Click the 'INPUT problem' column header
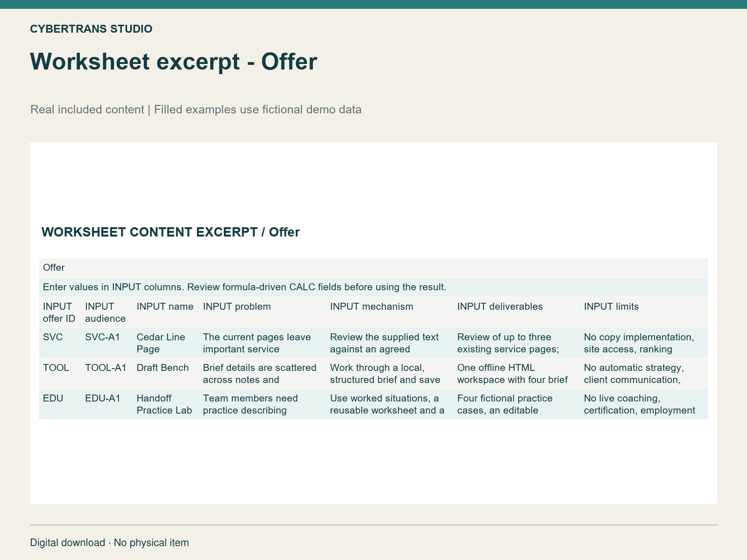The width and height of the screenshot is (747, 560). click(263, 313)
